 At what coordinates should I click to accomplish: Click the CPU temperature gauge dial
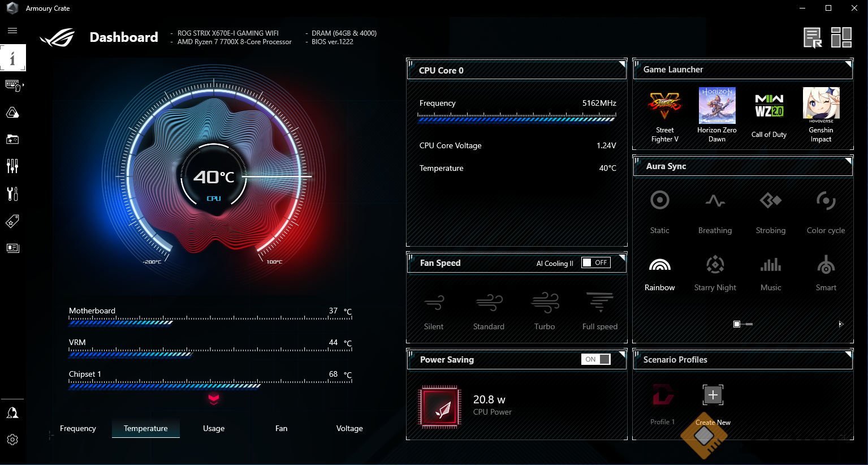214,177
